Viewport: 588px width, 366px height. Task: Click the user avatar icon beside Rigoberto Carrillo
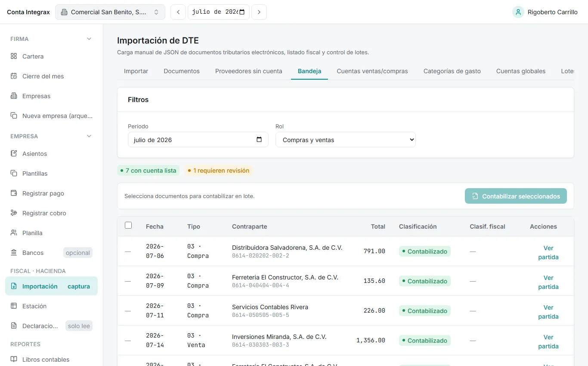[x=518, y=12]
